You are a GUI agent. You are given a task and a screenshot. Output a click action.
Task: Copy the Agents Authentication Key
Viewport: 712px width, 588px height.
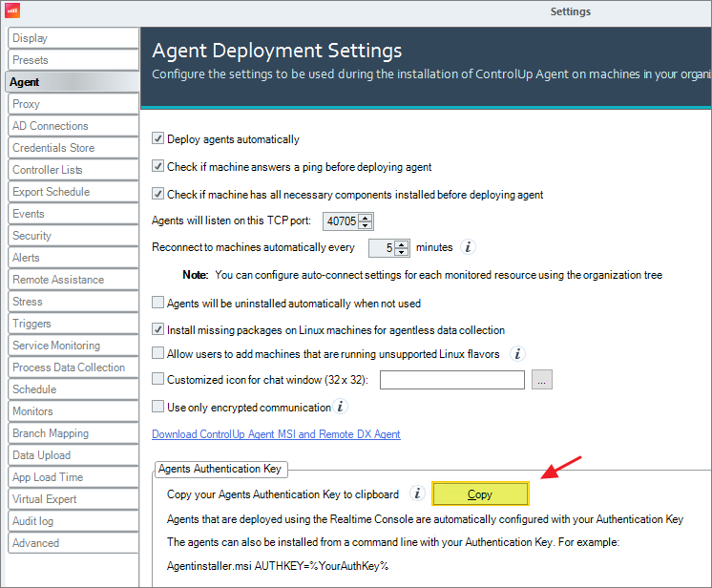tap(479, 493)
